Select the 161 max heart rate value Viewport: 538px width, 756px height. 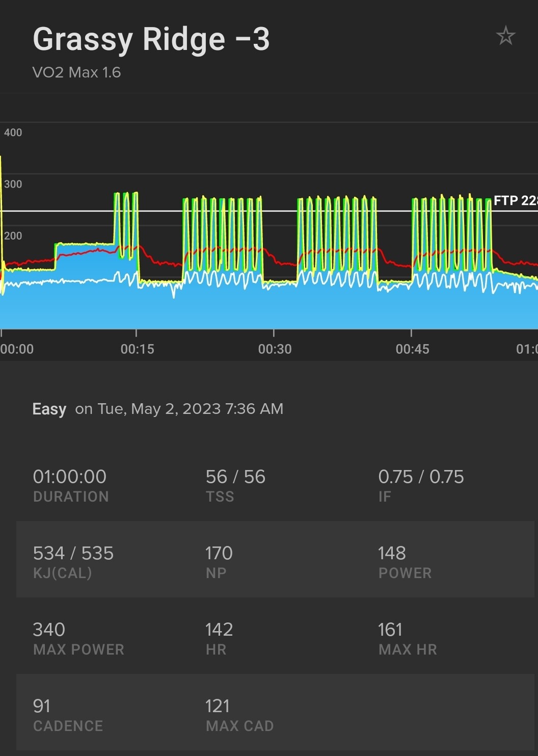(390, 630)
